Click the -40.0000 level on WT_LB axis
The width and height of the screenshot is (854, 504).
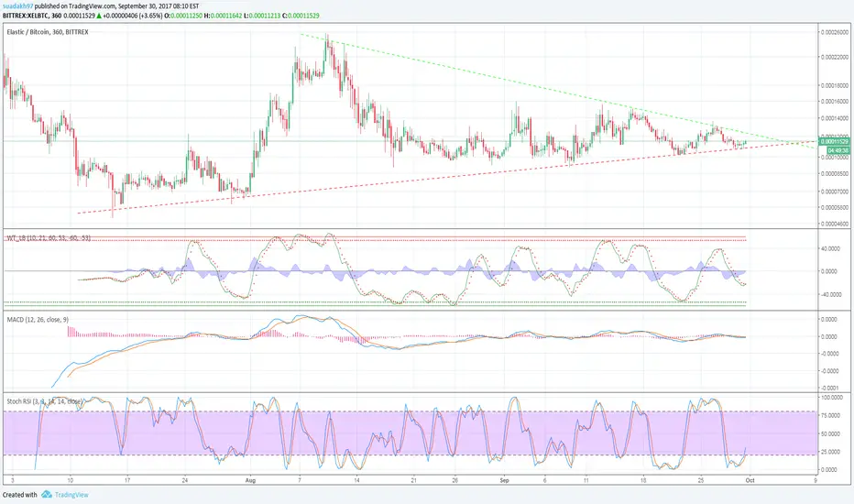(x=830, y=294)
